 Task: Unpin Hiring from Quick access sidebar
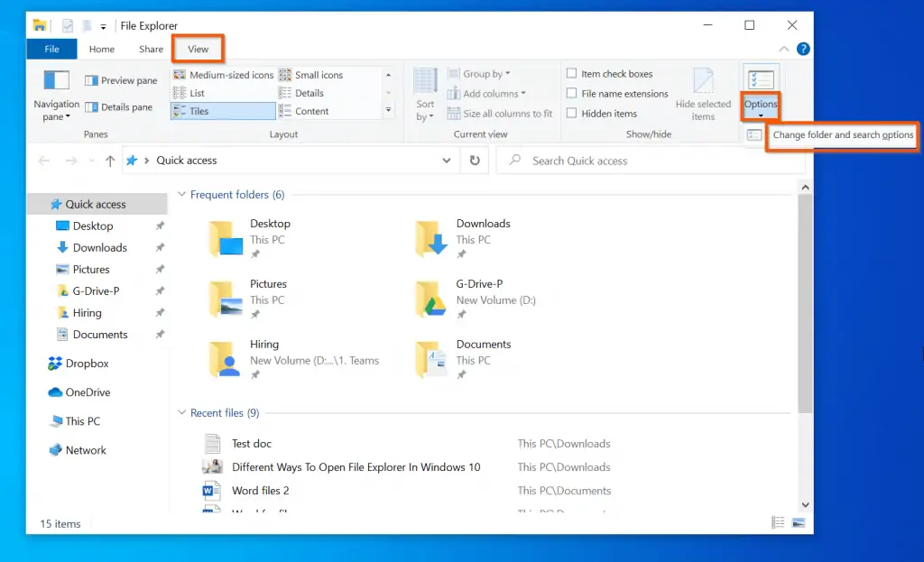(160, 313)
